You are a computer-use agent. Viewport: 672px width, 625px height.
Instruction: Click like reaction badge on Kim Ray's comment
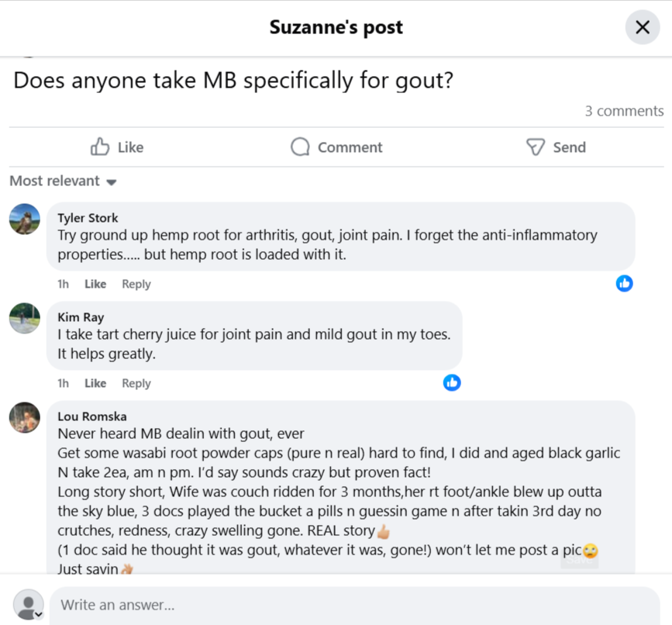click(x=452, y=382)
